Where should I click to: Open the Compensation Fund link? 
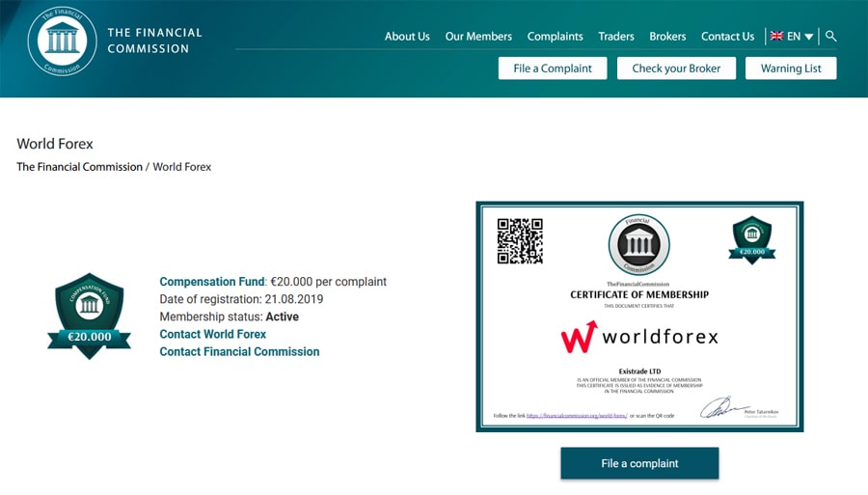coord(211,282)
